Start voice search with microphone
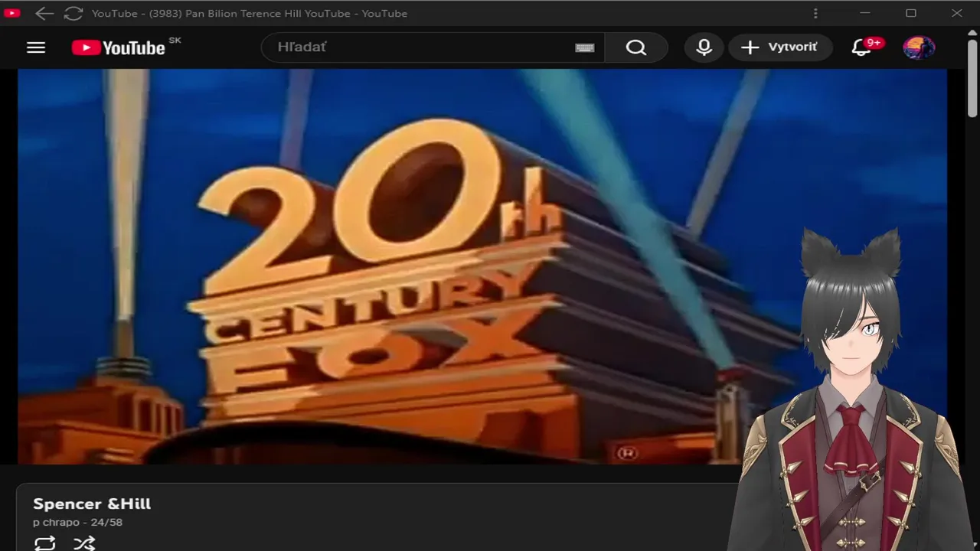The width and height of the screenshot is (980, 551). (704, 47)
